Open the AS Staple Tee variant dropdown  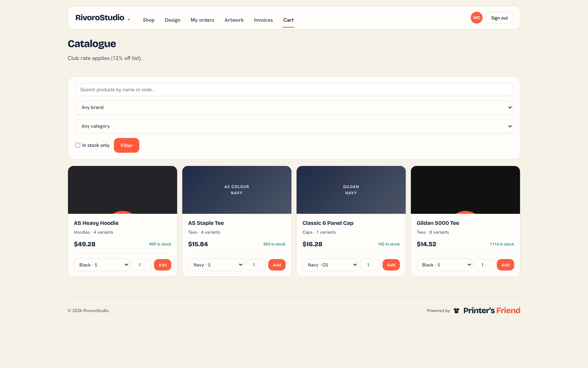[216, 265]
